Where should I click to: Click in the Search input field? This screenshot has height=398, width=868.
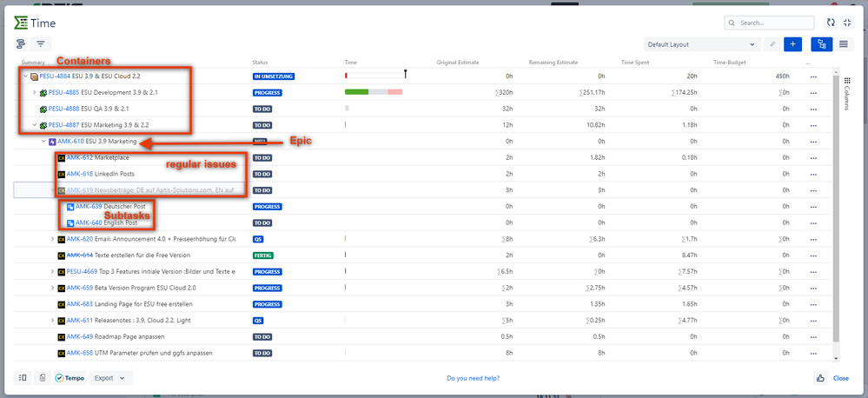pos(770,23)
